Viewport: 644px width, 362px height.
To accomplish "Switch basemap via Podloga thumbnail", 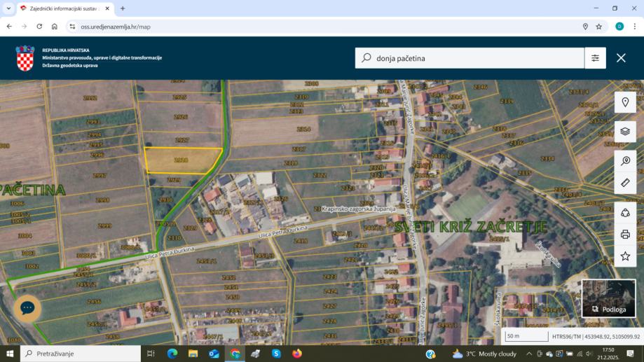I will pos(609,298).
